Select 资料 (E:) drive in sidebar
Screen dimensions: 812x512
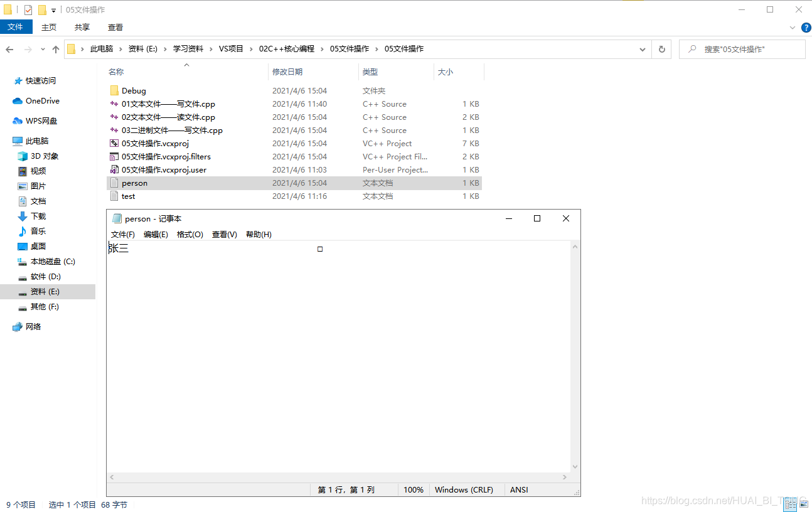(x=48, y=292)
